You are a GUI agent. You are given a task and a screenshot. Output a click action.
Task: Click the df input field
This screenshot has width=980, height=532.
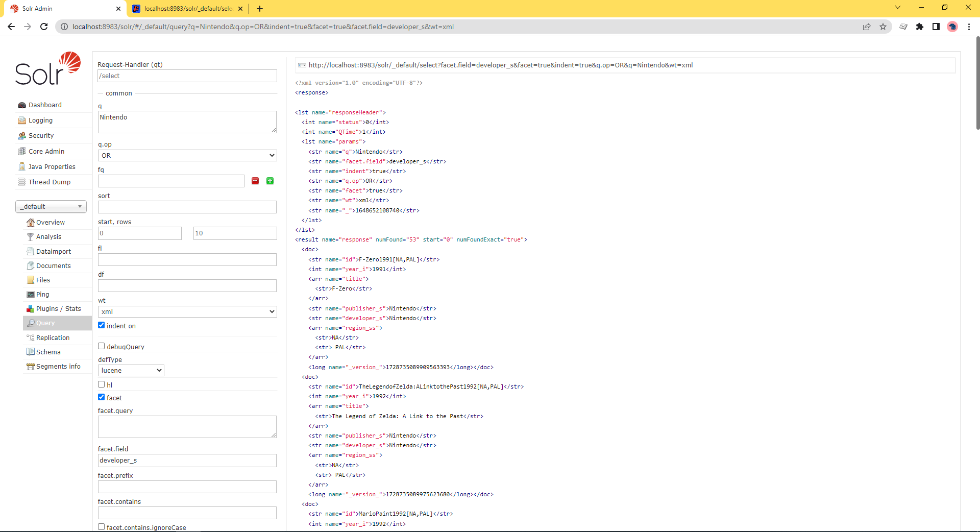click(x=187, y=286)
